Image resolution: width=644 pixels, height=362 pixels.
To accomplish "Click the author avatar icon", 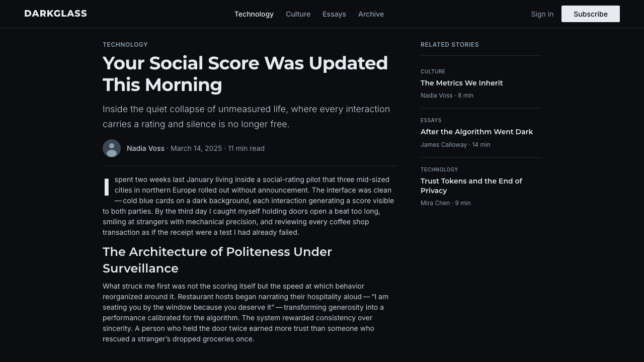I will click(x=112, y=148).
